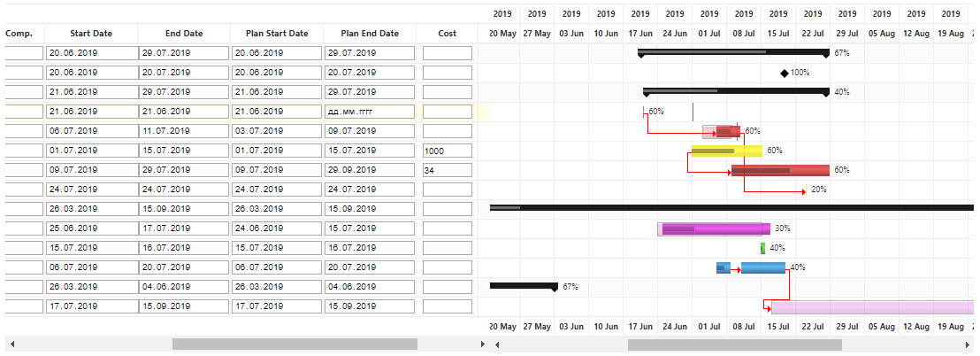
Task: Edit the End Date field showing 04.06.2019
Action: coord(184,287)
